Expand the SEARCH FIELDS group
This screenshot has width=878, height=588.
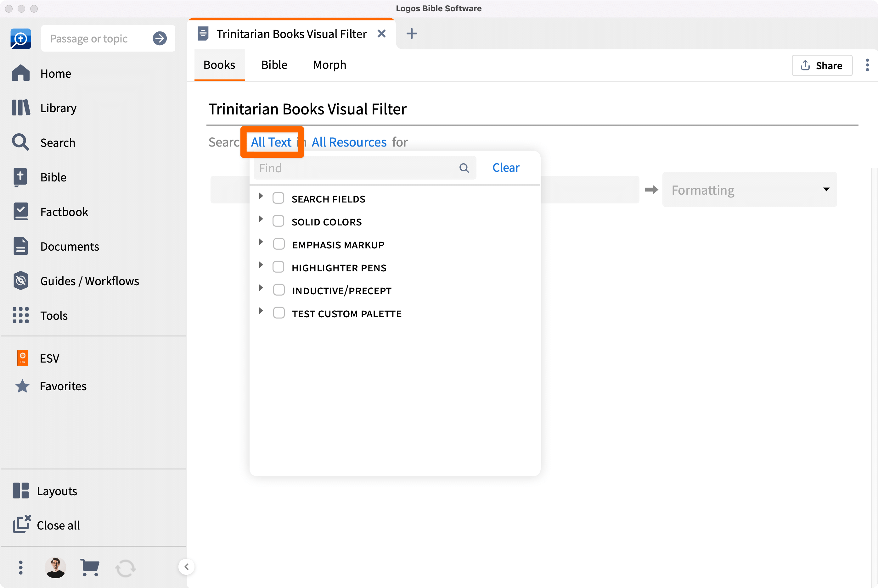(x=261, y=196)
